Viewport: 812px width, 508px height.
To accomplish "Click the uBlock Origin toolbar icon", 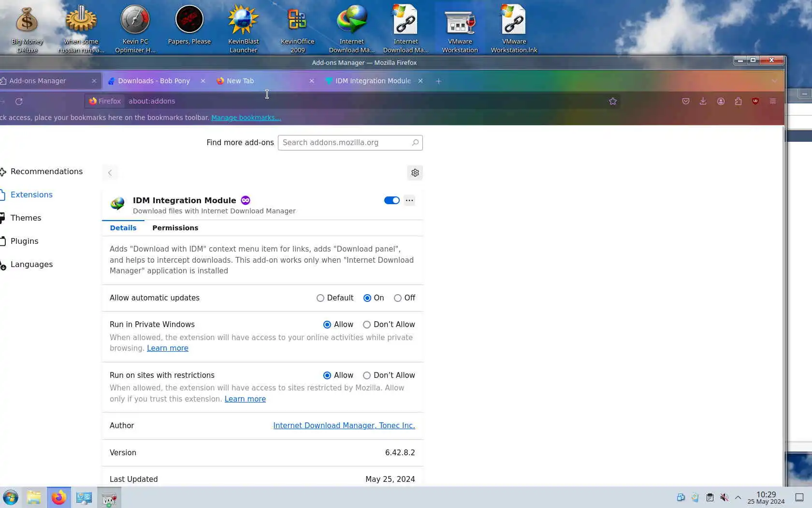I will pos(755,101).
